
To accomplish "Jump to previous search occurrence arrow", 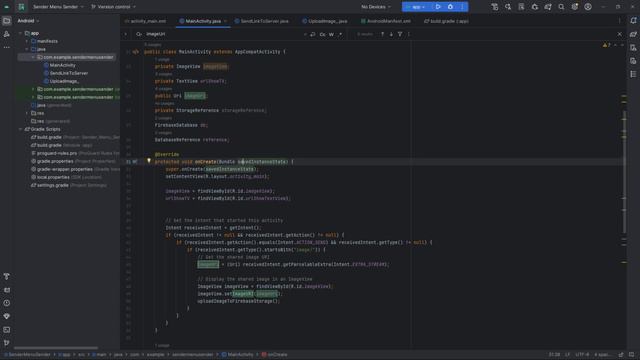I will [382, 34].
